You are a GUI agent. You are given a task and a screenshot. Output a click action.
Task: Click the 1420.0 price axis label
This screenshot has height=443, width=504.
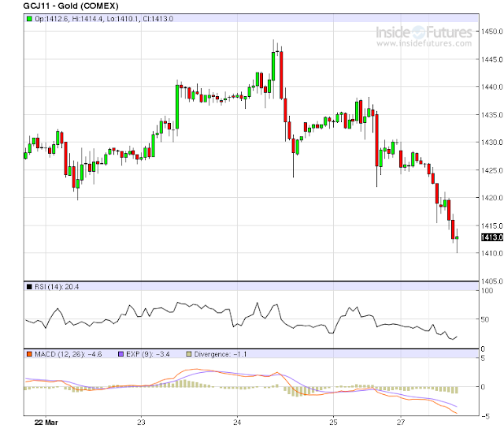(491, 198)
